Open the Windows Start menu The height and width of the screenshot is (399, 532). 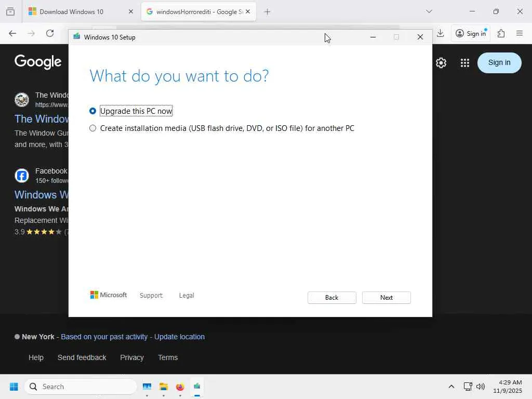point(14,387)
